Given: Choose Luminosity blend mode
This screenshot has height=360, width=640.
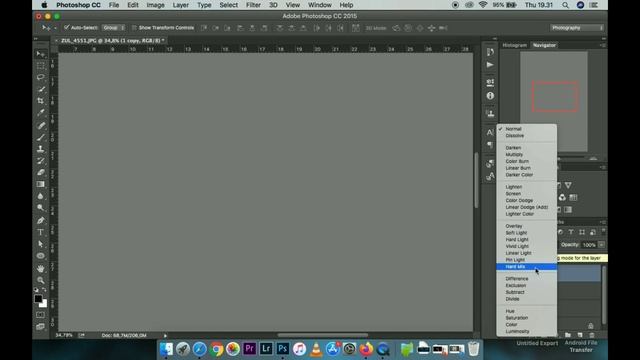Looking at the screenshot, I should tap(527, 331).
